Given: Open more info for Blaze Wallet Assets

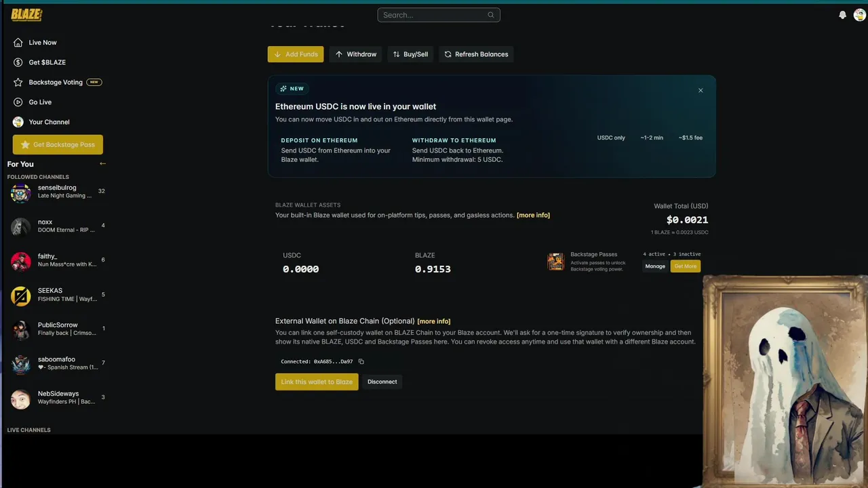Looking at the screenshot, I should click(x=533, y=216).
